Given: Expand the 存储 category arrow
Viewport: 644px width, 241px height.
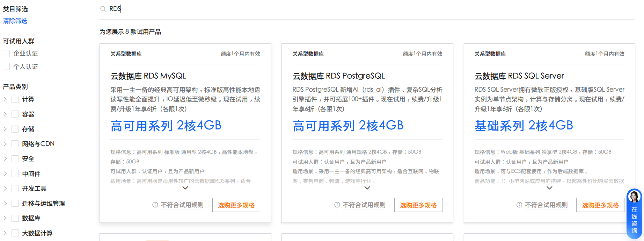Looking at the screenshot, I should click(x=5, y=129).
